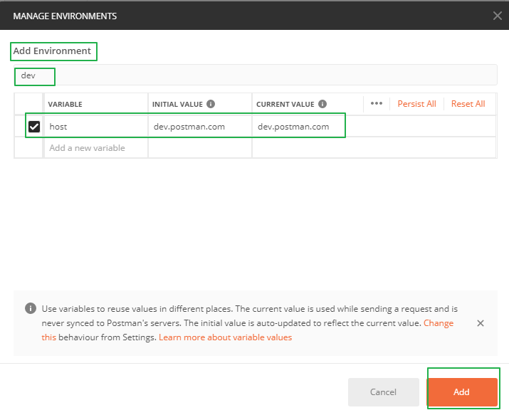
Task: Click the environment name field containing dev
Action: tap(256, 75)
